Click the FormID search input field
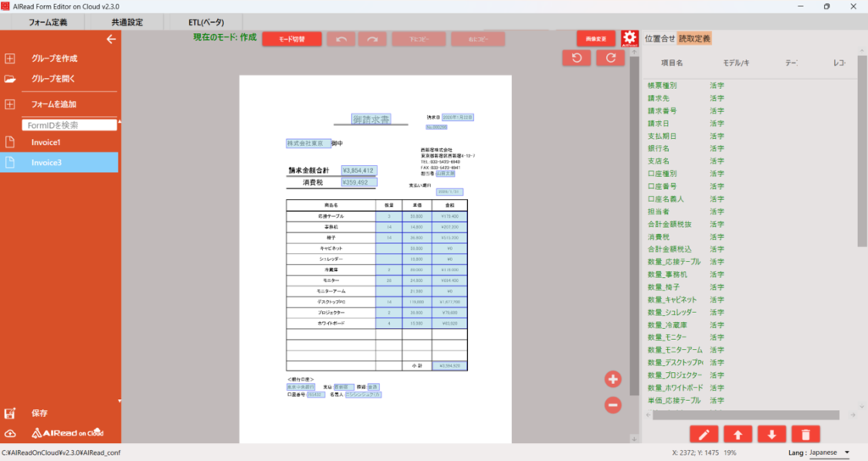Screen dimensions: 868x461 (70, 125)
